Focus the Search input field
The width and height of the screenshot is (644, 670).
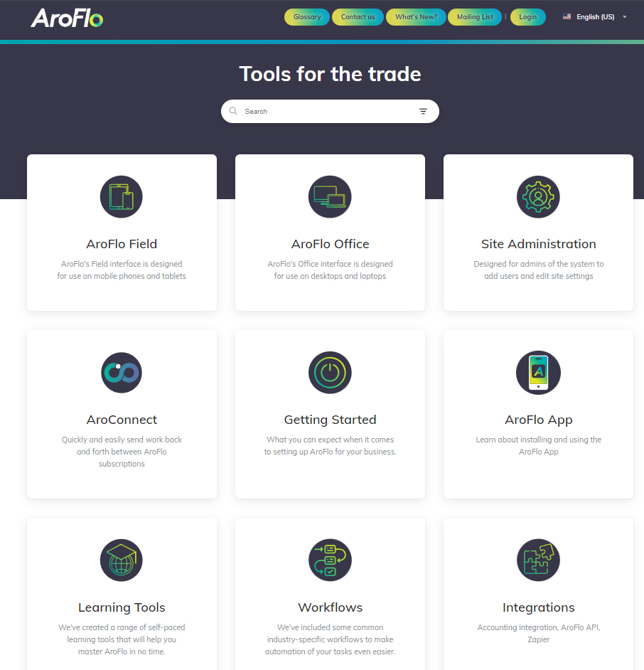coord(330,111)
